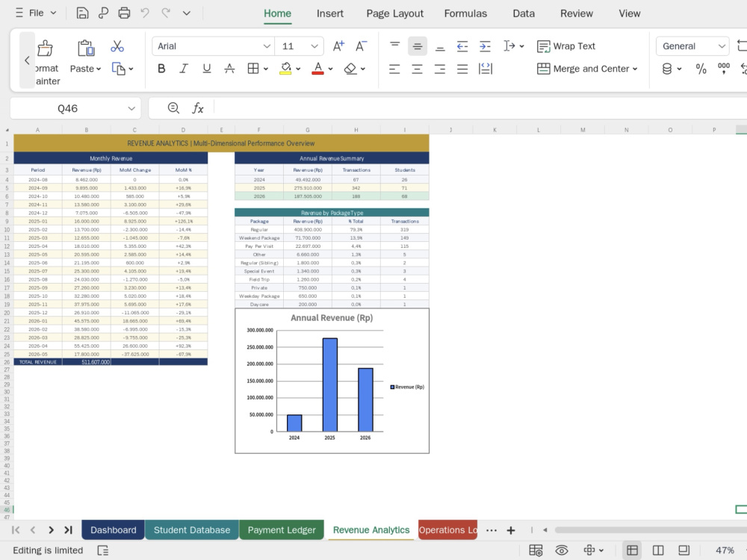Decrease font size with A- icon

[361, 46]
